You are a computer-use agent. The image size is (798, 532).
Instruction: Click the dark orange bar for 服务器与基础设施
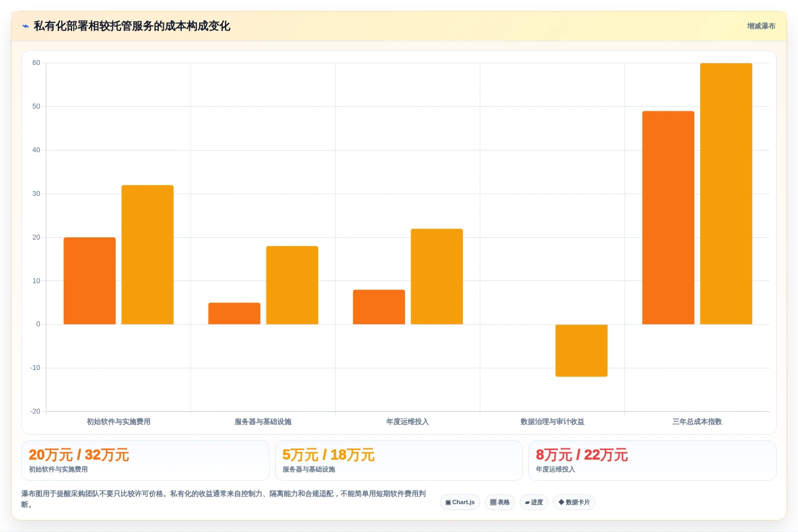234,314
